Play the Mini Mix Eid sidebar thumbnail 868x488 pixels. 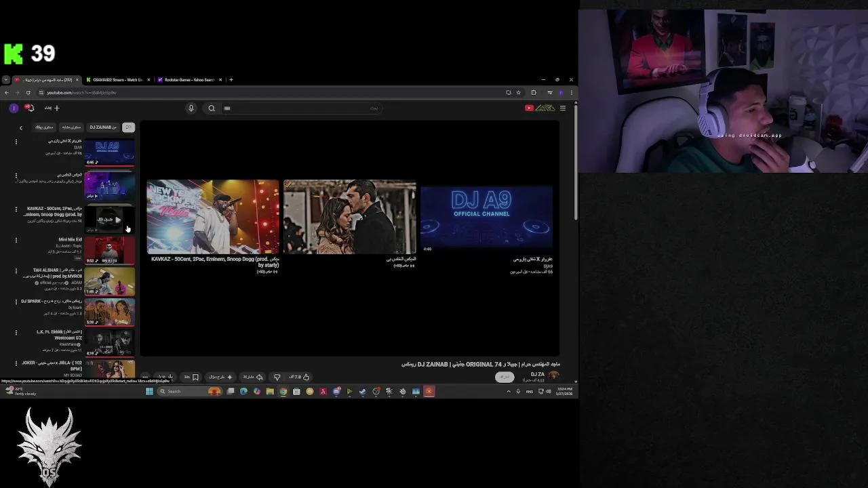[110, 251]
